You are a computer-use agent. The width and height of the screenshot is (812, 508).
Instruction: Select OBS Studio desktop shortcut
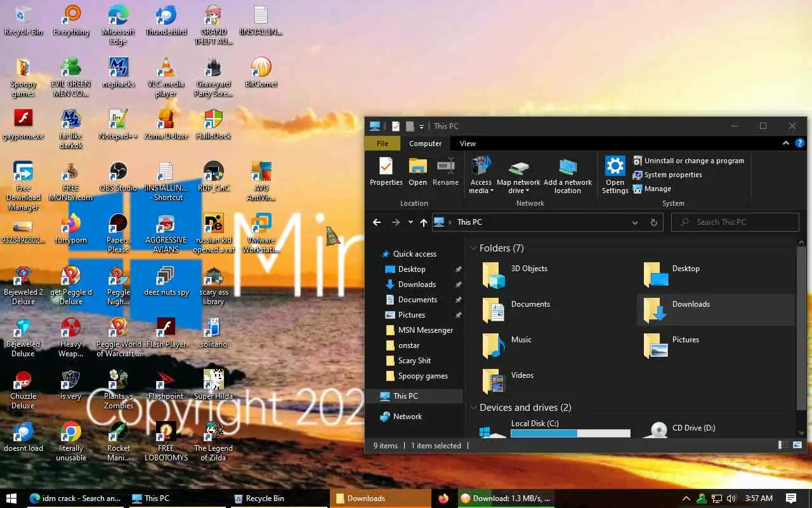[119, 177]
